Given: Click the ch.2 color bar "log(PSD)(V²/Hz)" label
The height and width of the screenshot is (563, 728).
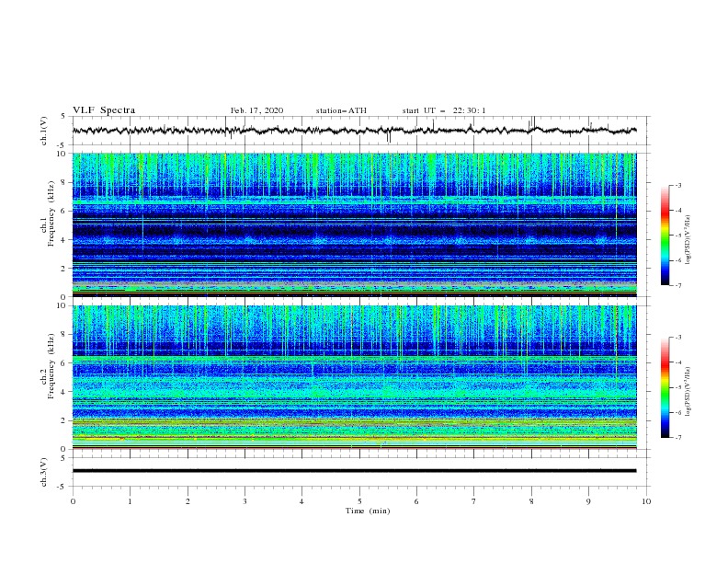Looking at the screenshot, I should coord(688,392).
